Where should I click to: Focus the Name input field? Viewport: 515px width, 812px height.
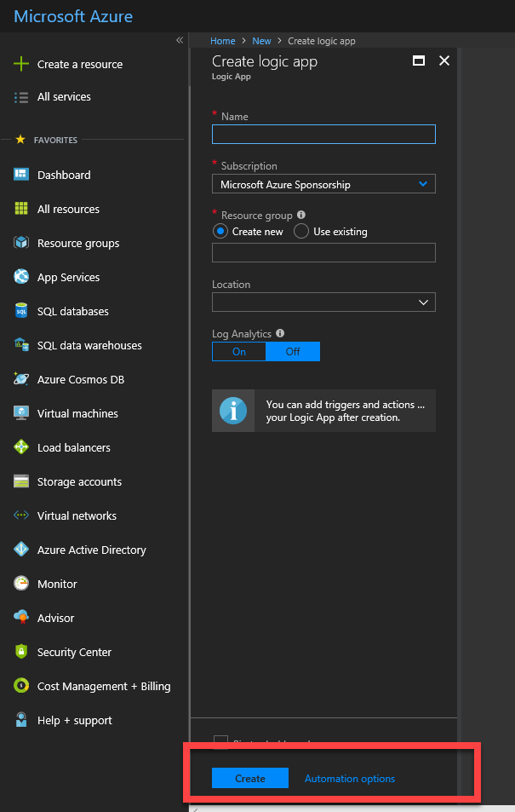click(x=323, y=135)
